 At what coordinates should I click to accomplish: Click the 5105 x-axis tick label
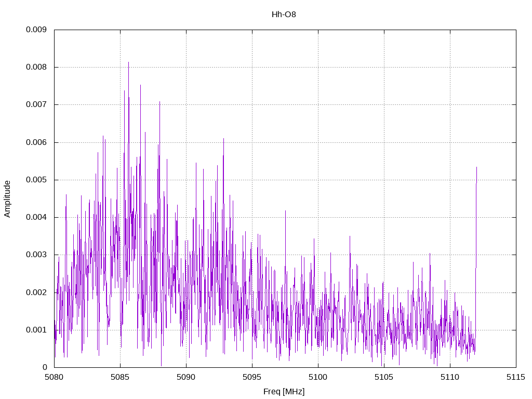tap(384, 377)
